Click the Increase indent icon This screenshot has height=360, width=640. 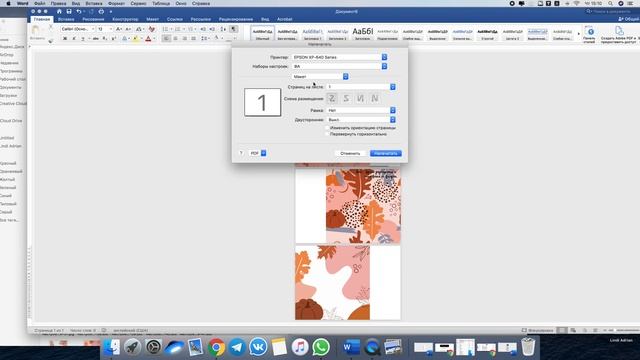coord(212,29)
